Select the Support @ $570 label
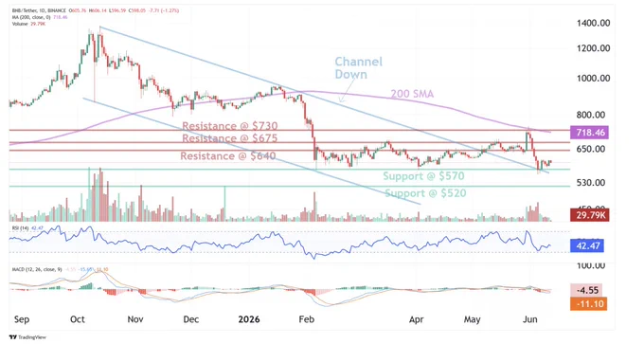This screenshot has width=644, height=344. click(x=423, y=176)
